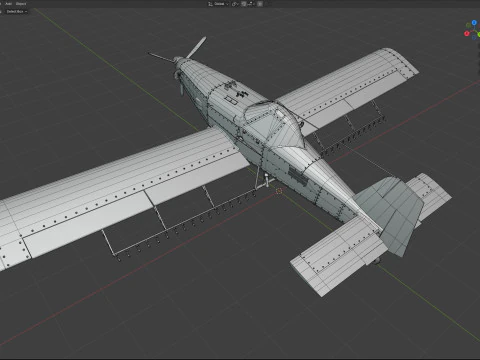Open the Object menu in viewport header
Screen dimensions: 480x360
[21, 4]
